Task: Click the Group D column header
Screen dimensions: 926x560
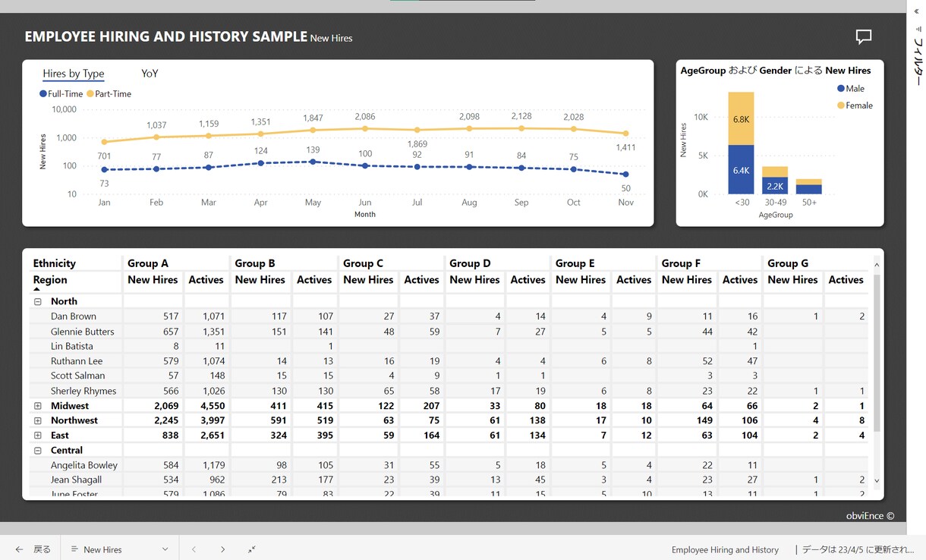Action: pyautogui.click(x=470, y=263)
